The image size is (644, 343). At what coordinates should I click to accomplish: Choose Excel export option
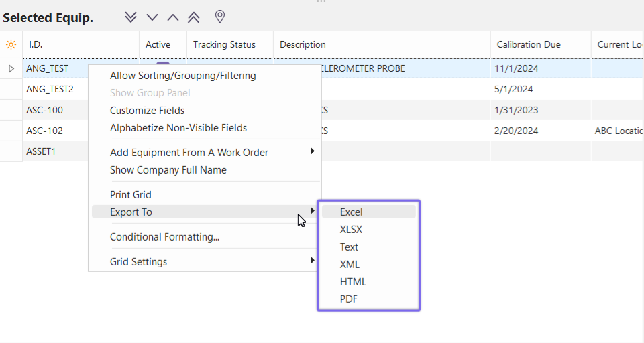coord(352,212)
